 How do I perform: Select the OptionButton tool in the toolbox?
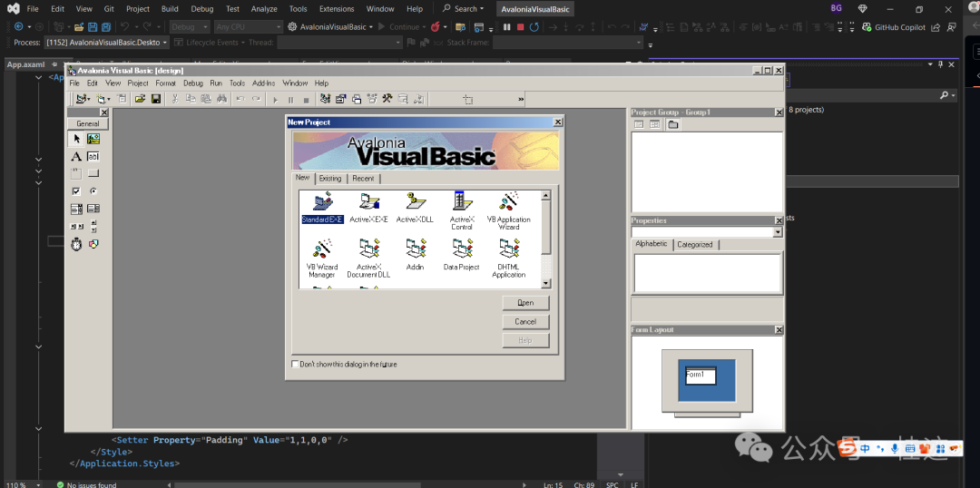pyautogui.click(x=93, y=191)
